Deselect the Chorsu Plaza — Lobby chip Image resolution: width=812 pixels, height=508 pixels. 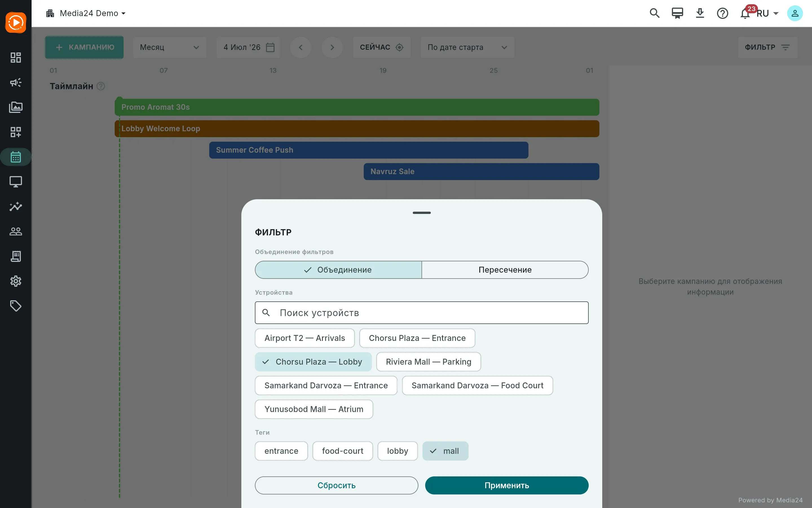[x=313, y=362]
